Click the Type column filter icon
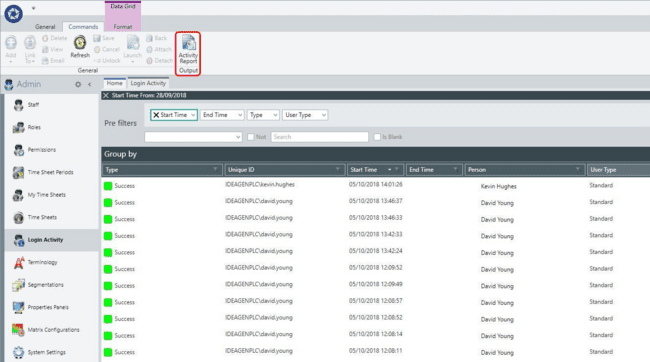Viewport: 650px width, 362px height. [216, 170]
